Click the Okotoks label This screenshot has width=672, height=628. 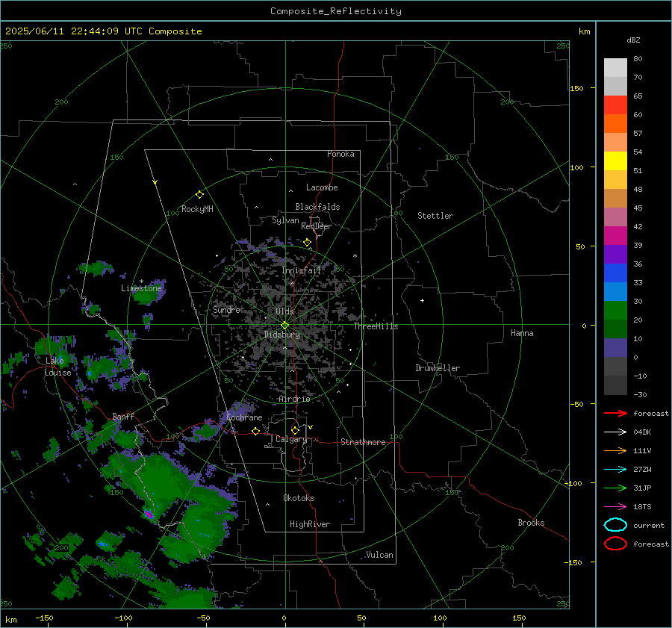[299, 498]
